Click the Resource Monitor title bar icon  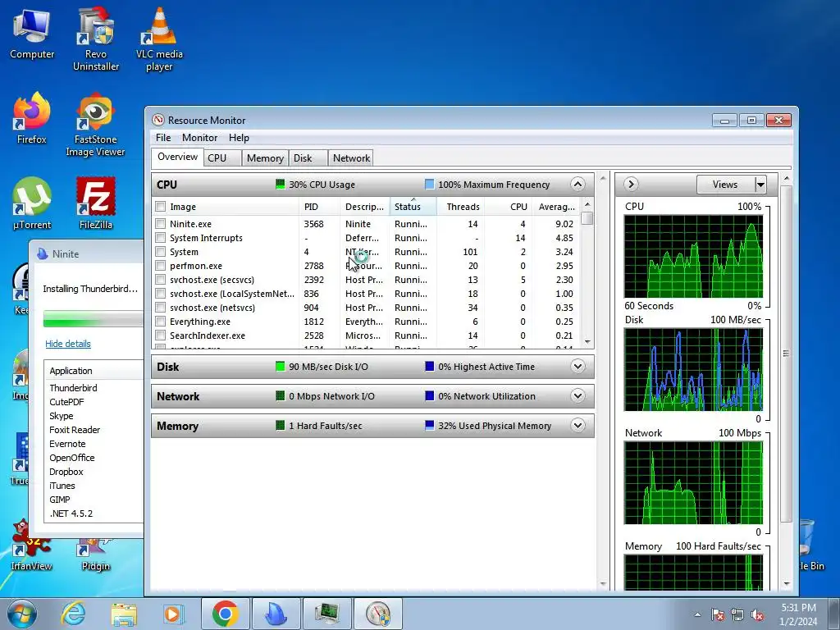tap(157, 120)
